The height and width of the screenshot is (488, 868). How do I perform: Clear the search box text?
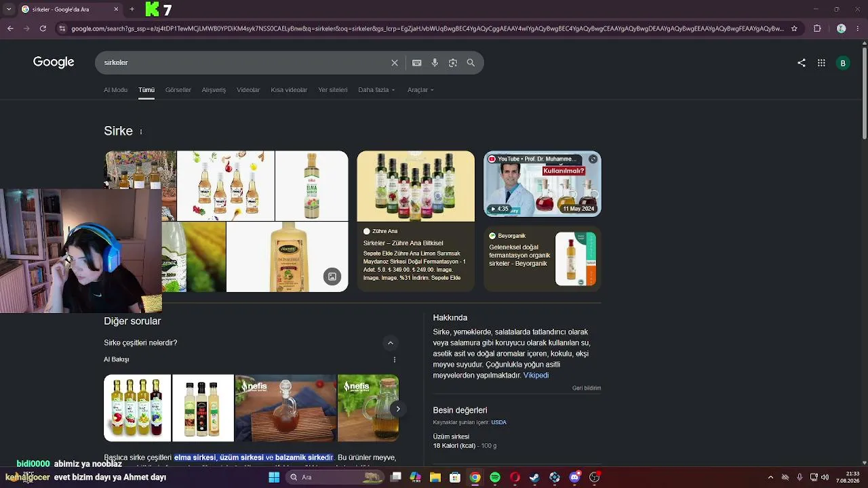click(395, 63)
